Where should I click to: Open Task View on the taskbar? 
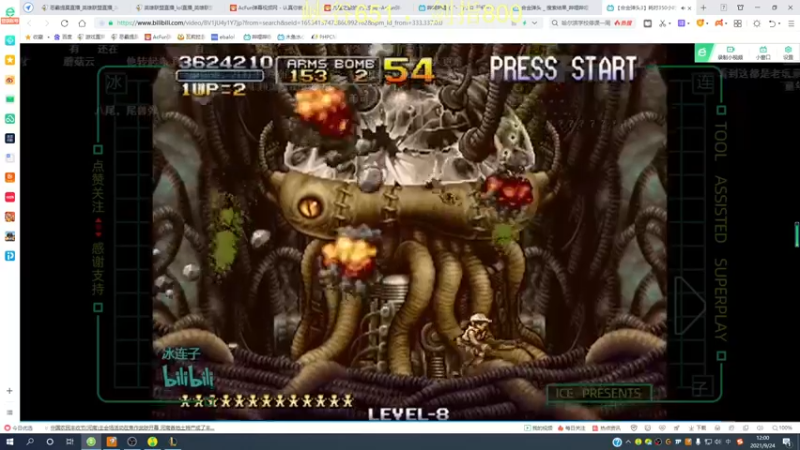tap(70, 442)
